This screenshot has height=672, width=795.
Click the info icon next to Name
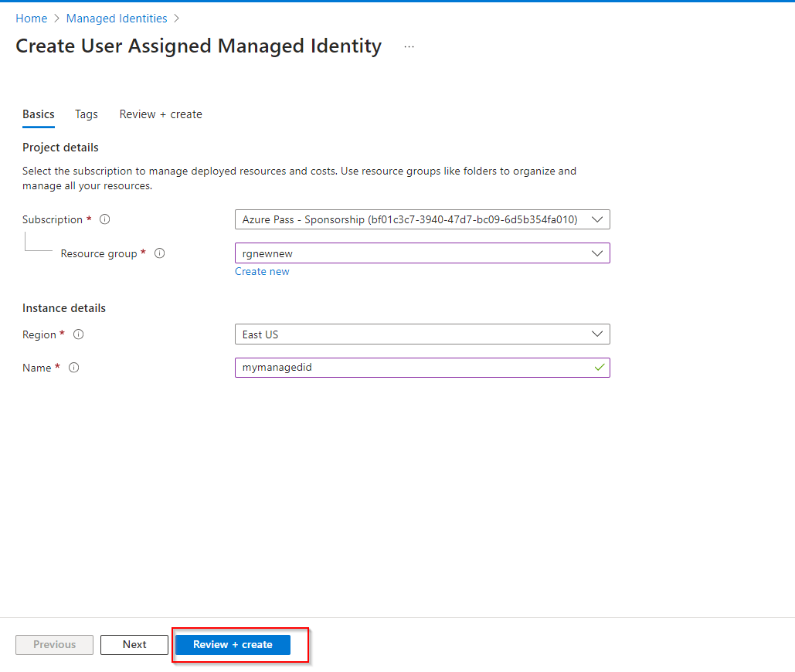coord(74,368)
